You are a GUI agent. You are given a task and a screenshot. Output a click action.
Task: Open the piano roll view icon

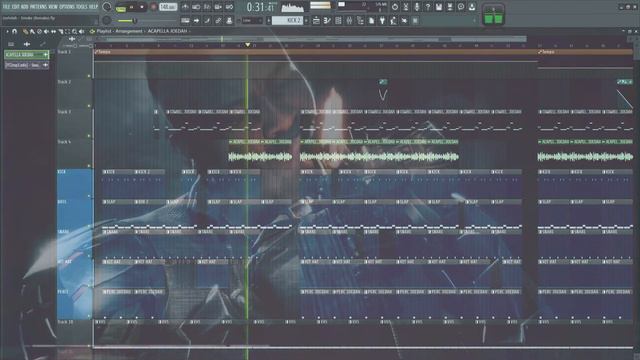[327, 20]
